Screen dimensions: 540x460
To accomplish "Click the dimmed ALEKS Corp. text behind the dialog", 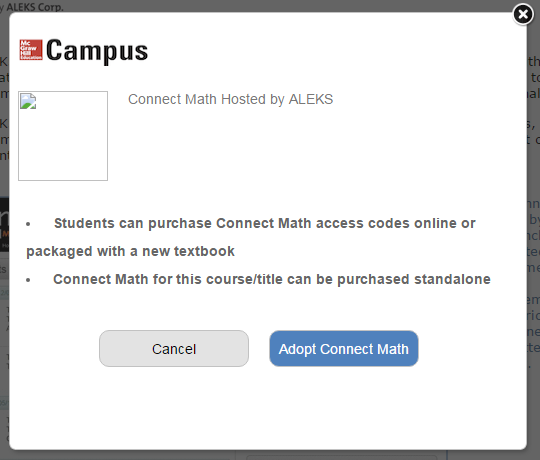I will 32,7.
